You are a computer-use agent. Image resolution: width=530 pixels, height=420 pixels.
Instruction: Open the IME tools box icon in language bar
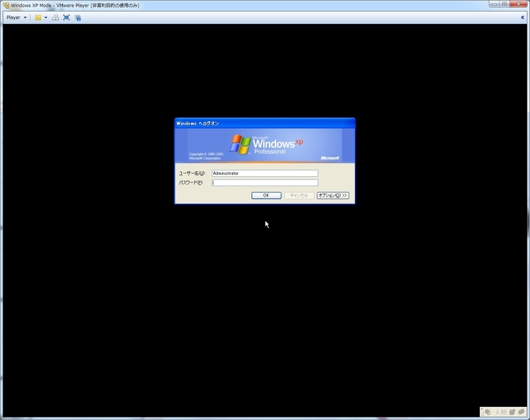coord(521,412)
